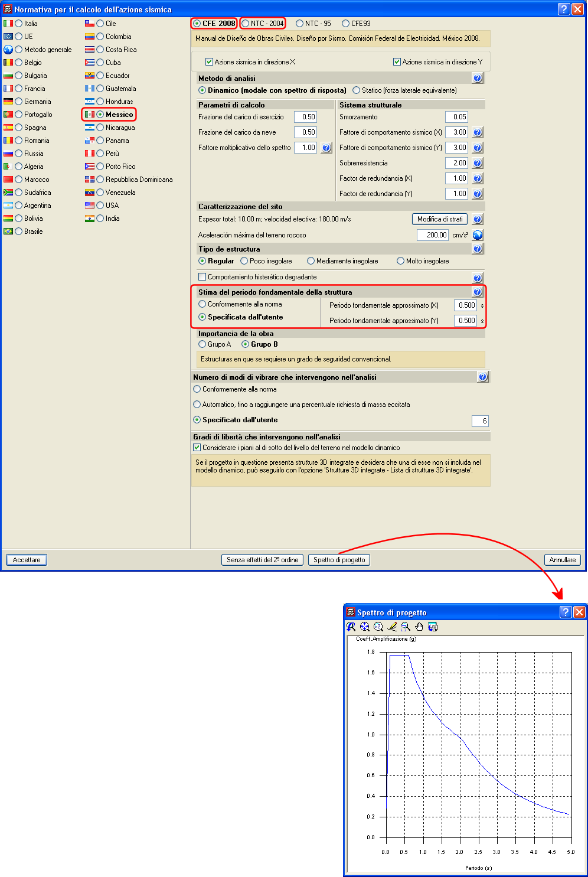The image size is (588, 877).
Task: Click Aceleración máxima del terreno rocoso field
Action: pyautogui.click(x=433, y=235)
